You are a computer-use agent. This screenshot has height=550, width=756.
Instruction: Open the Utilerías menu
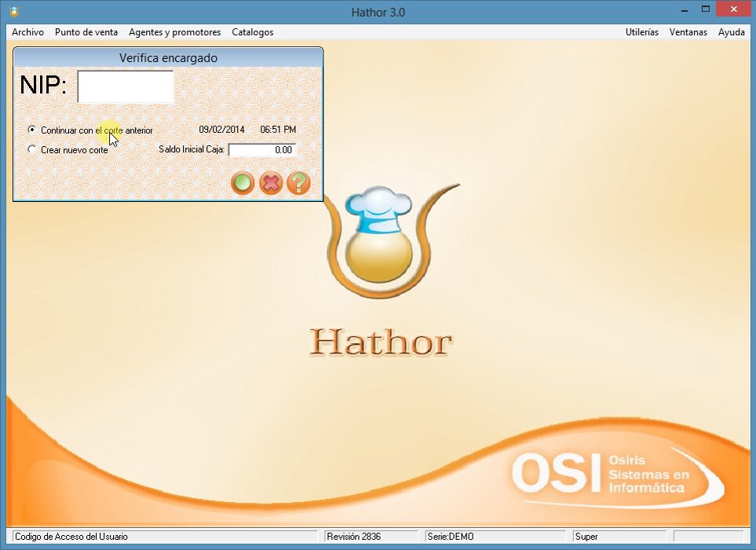(641, 32)
